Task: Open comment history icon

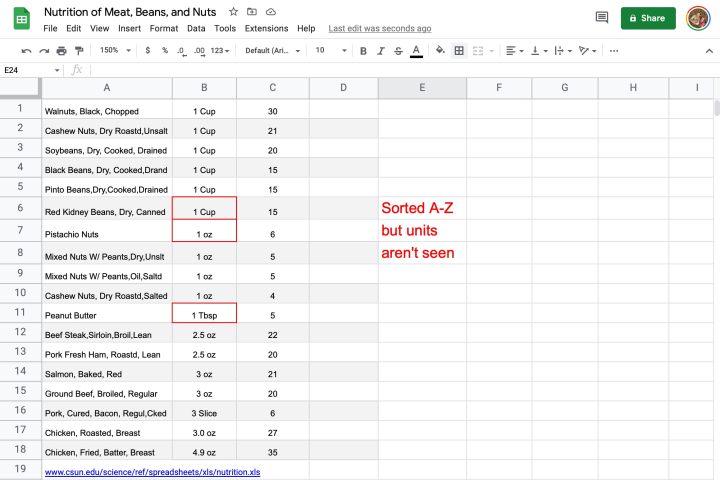Action: tap(602, 18)
